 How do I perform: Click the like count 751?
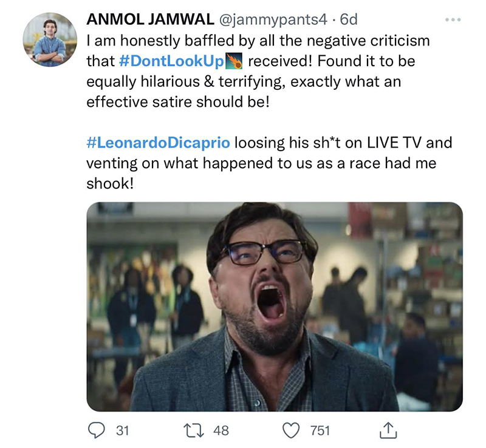click(320, 430)
